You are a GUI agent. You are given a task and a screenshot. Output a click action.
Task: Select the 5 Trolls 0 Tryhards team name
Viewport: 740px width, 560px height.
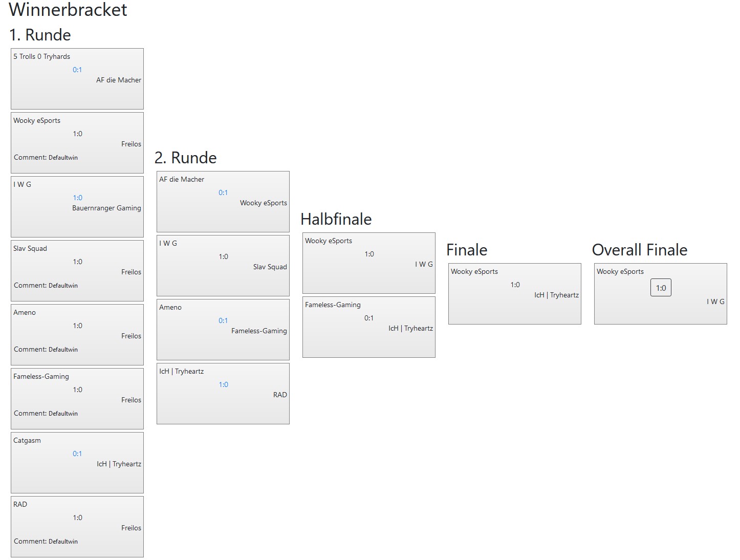[x=42, y=56]
